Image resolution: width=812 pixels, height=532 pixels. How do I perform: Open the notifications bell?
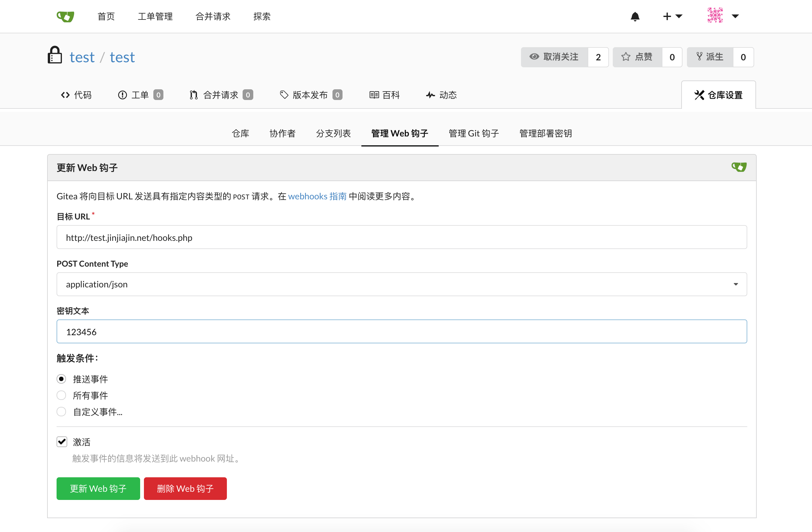pos(635,16)
